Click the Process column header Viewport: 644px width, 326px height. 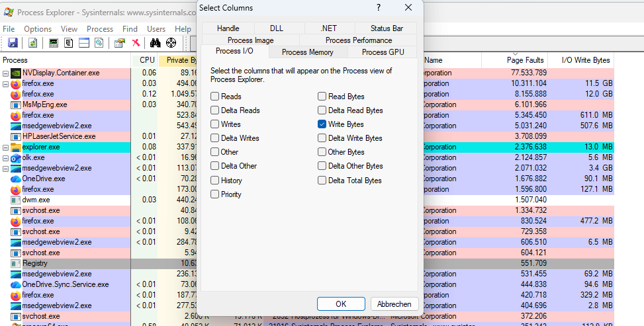tap(66, 60)
